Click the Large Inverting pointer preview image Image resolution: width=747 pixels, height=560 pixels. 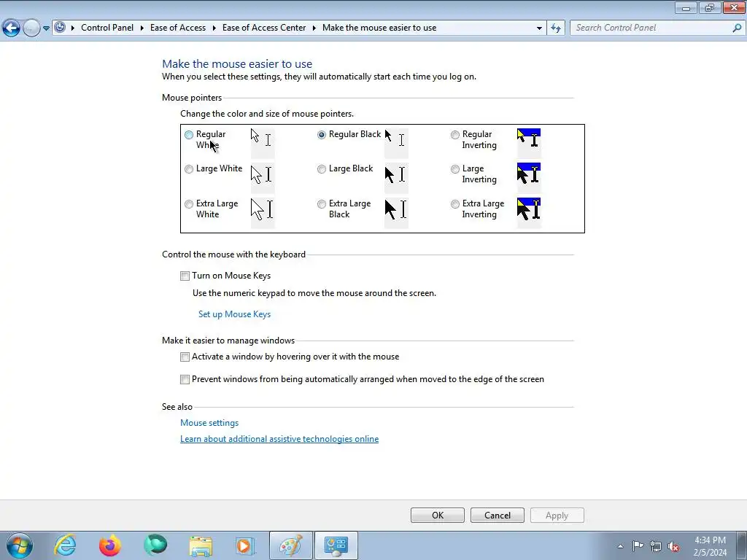pos(530,177)
